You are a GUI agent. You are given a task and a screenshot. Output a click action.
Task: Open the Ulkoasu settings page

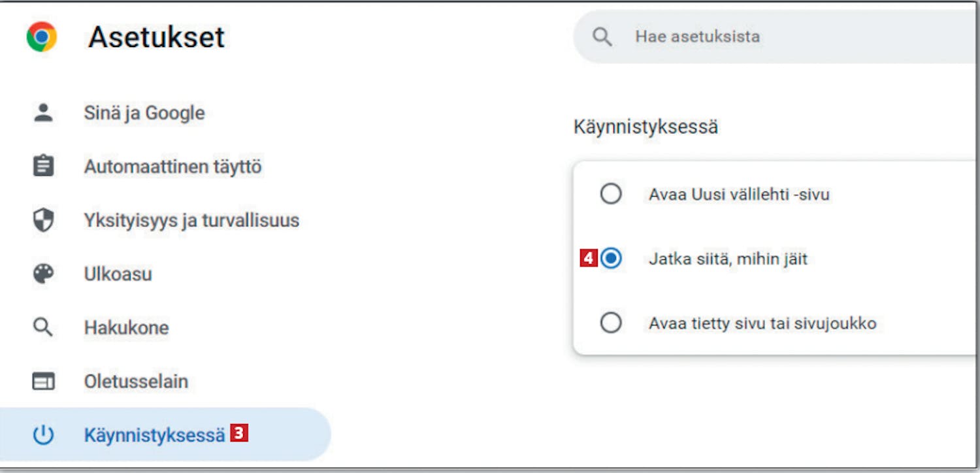pos(118,274)
